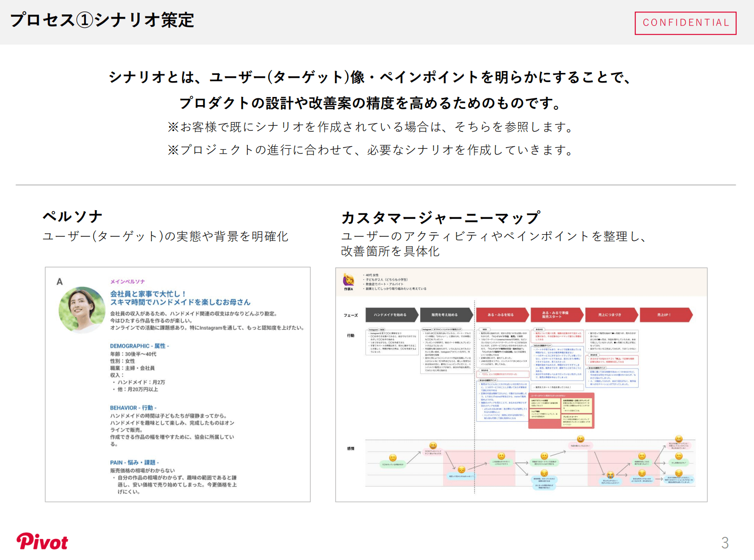Click the DEMOGRAPHIC - 属性 - heading
Screen dimensions: 754x560
coord(140,346)
